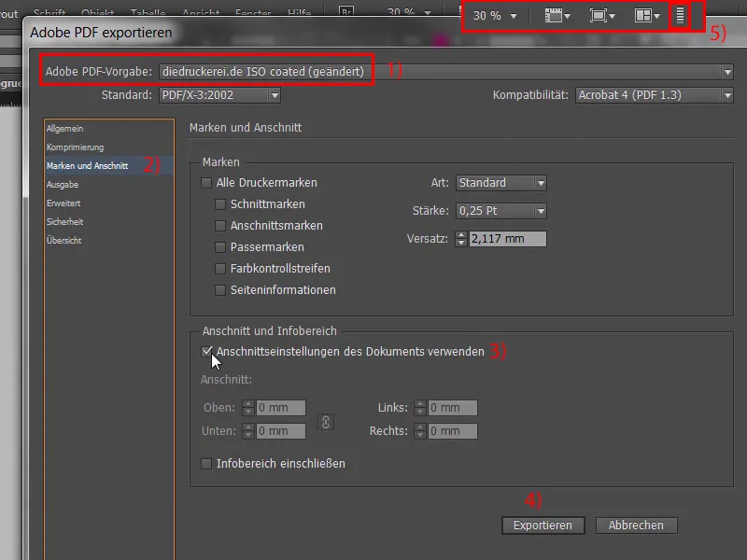Open the screen mode icon dropdown
The width and height of the screenshot is (747, 560).
pyautogui.click(x=602, y=16)
